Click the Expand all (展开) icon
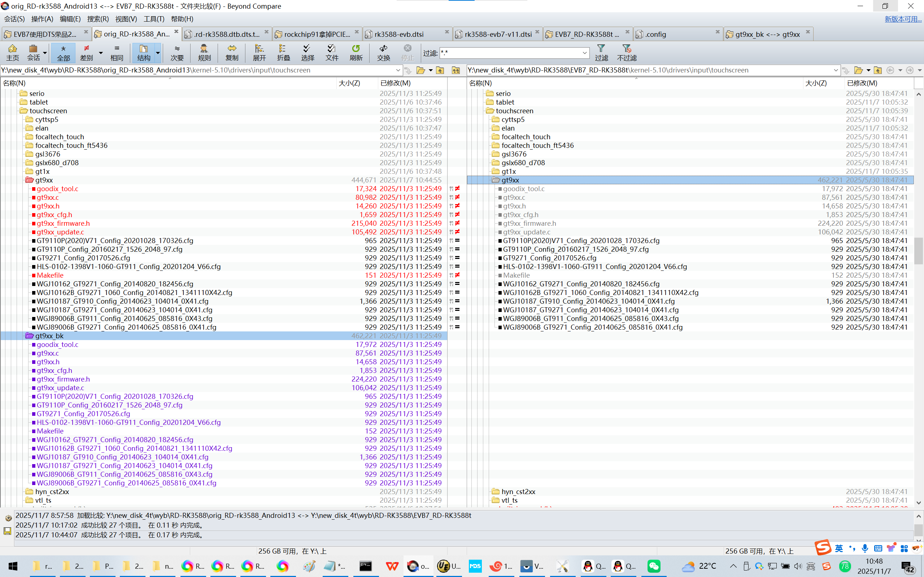Image resolution: width=924 pixels, height=577 pixels. point(259,52)
